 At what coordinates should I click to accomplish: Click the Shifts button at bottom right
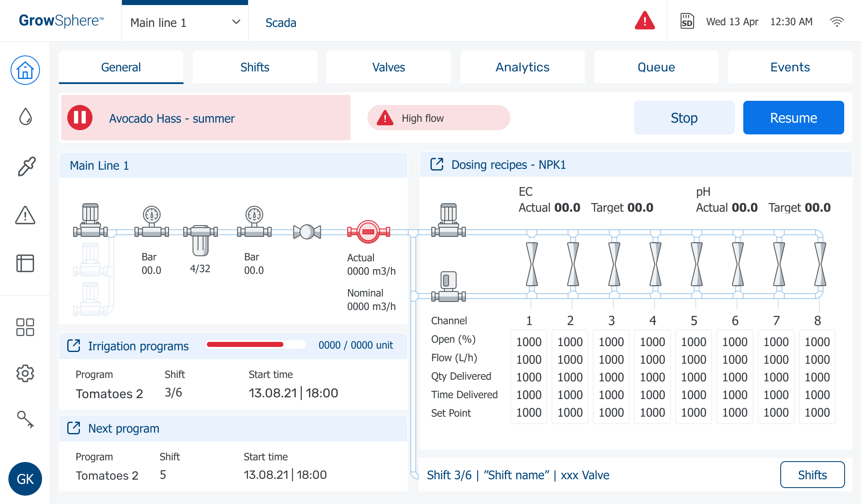coord(812,475)
